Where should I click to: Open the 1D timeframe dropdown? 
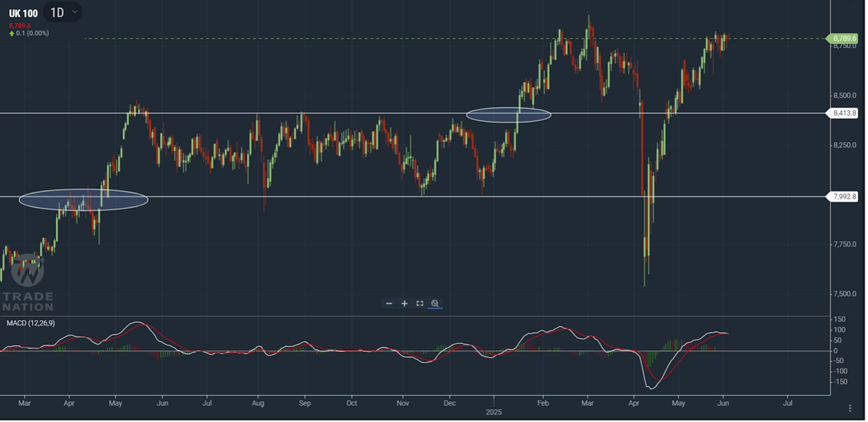pos(63,12)
